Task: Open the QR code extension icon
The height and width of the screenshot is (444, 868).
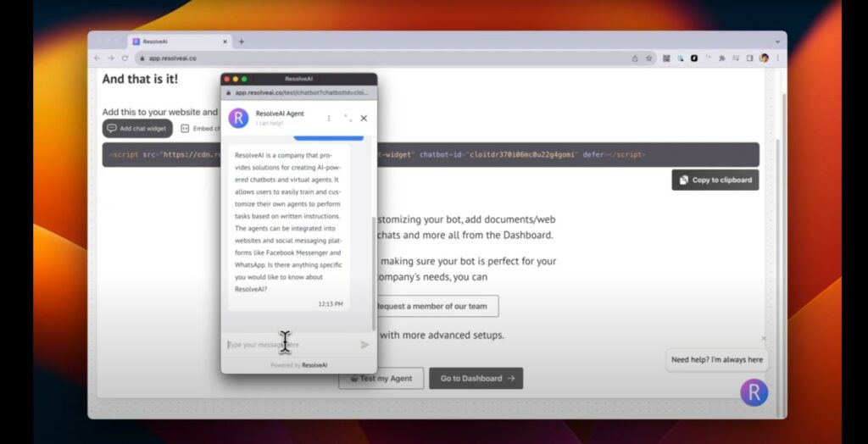Action: [666, 58]
